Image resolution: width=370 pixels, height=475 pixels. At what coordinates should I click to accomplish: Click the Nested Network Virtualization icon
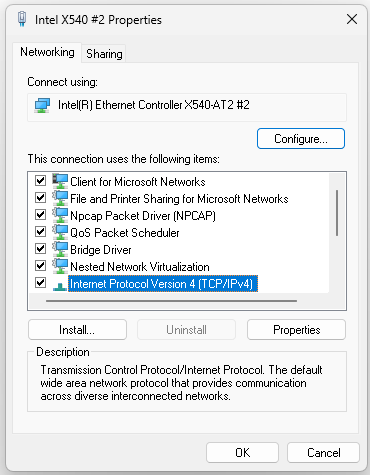(x=60, y=267)
